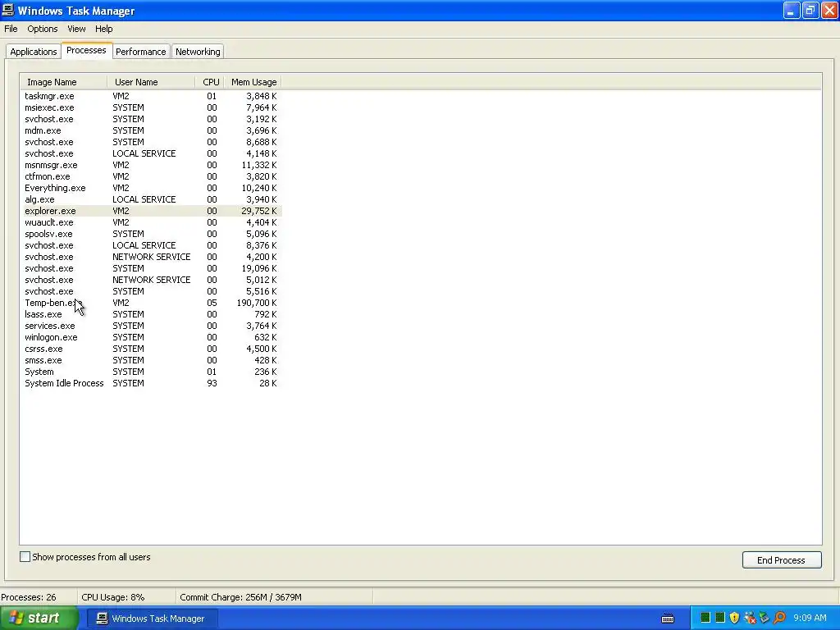Select svchost.exe using 8,688 K memory
Viewport: 840px width, 630px height.
click(151, 142)
